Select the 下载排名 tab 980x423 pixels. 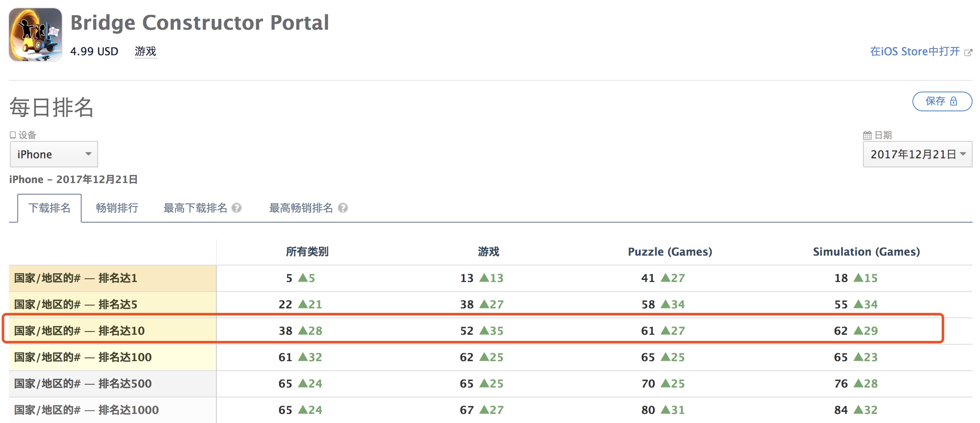(x=49, y=208)
